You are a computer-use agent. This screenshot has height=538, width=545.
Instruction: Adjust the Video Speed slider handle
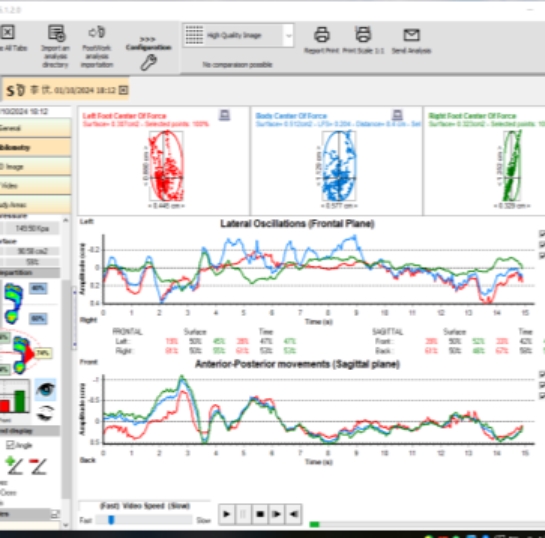(111, 520)
